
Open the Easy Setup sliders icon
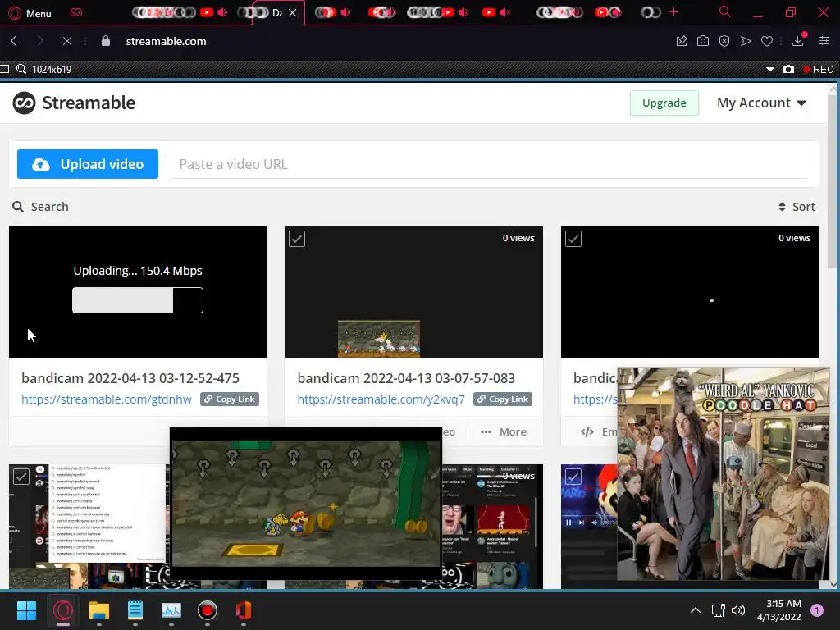coord(824,41)
